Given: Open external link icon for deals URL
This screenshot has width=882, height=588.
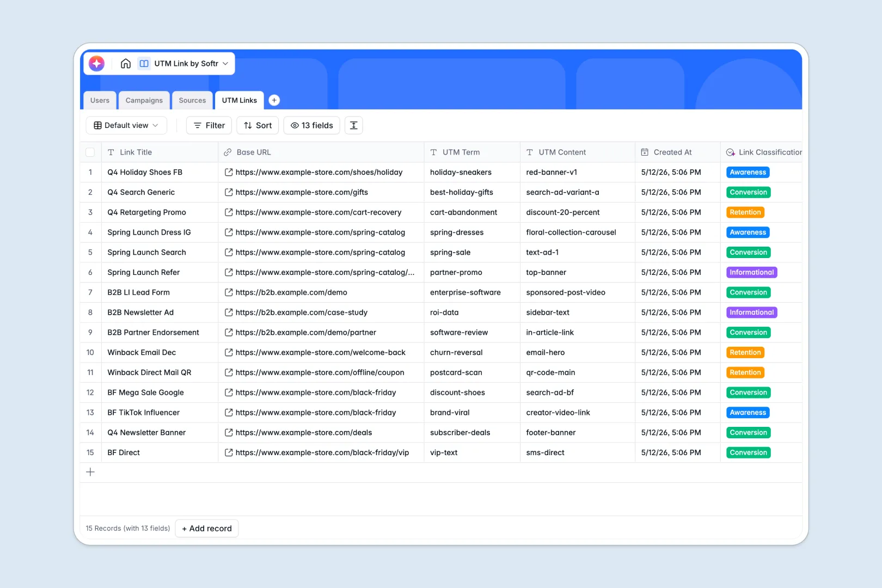Looking at the screenshot, I should click(x=229, y=432).
